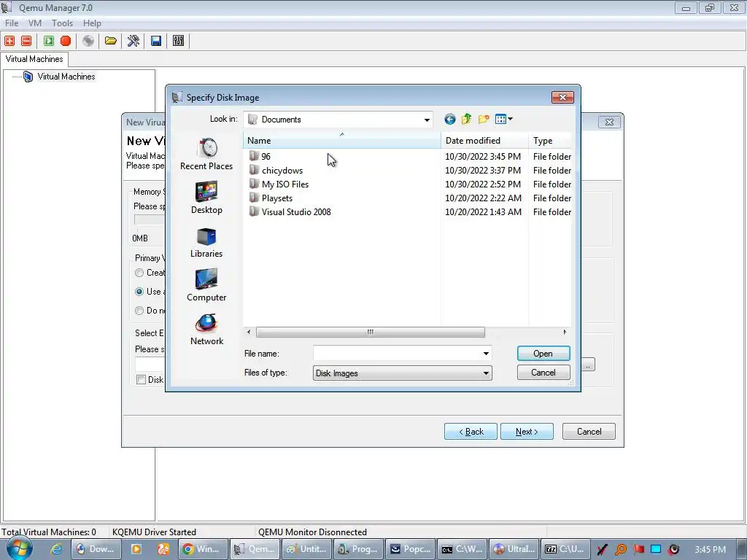The width and height of the screenshot is (747, 560).
Task: Click the Open button
Action: pos(543,354)
